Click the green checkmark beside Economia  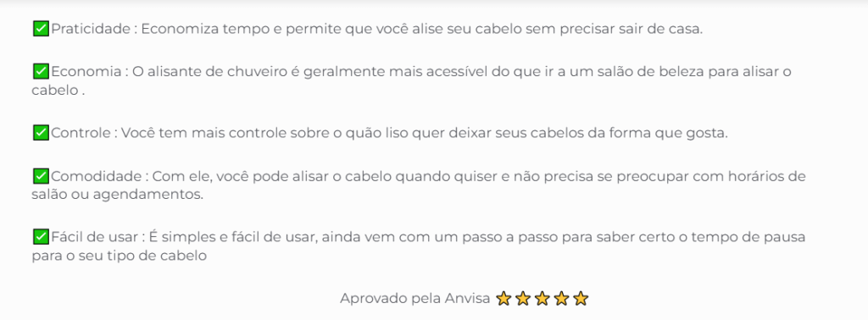click(41, 72)
